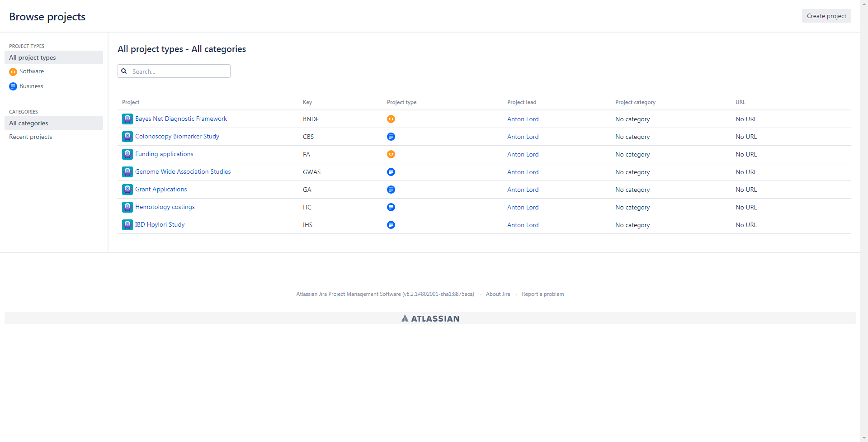Open Anton Lord profile in IHS row

point(523,225)
